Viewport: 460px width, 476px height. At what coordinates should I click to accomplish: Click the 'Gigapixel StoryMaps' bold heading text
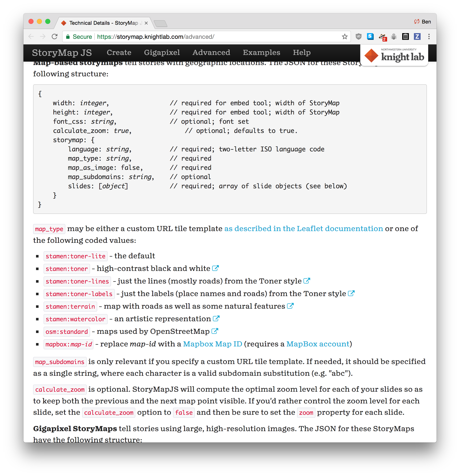click(75, 429)
